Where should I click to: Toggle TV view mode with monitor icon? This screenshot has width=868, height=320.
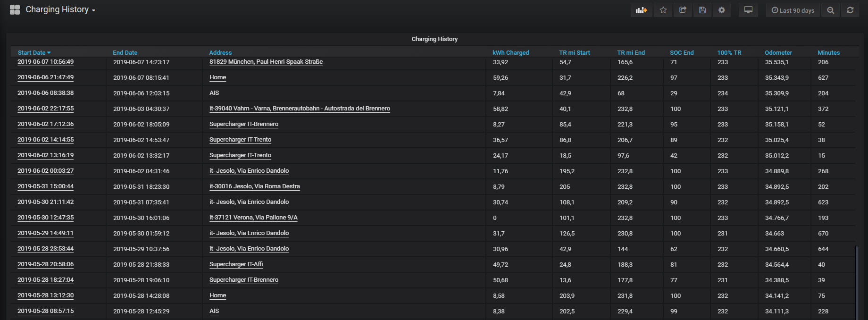point(748,10)
